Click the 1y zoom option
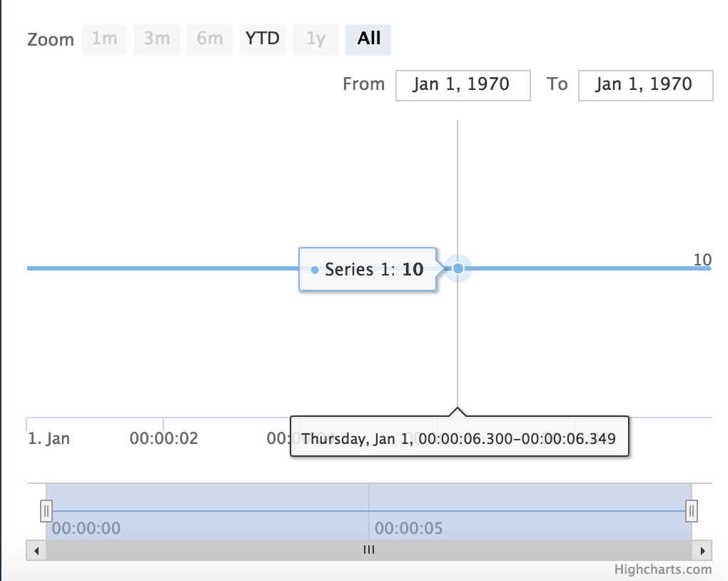728x581 pixels. 315,39
